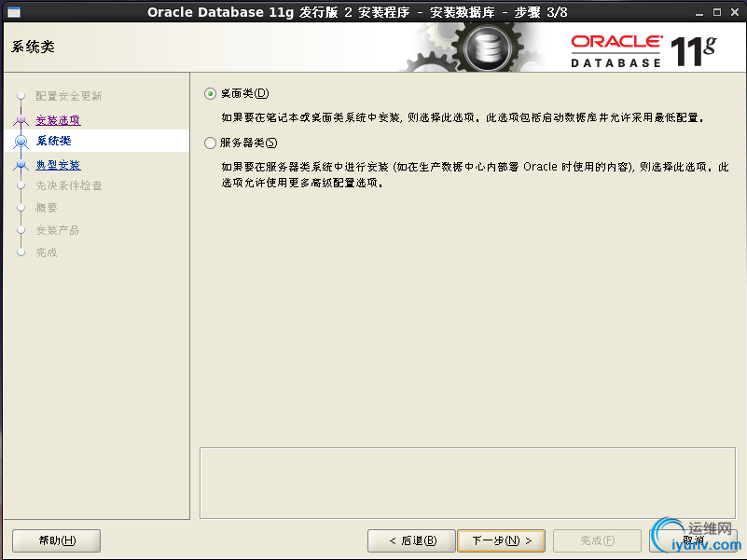This screenshot has width=747, height=560.
Task: Click the 典型安装 step marker icon
Action: point(21,165)
